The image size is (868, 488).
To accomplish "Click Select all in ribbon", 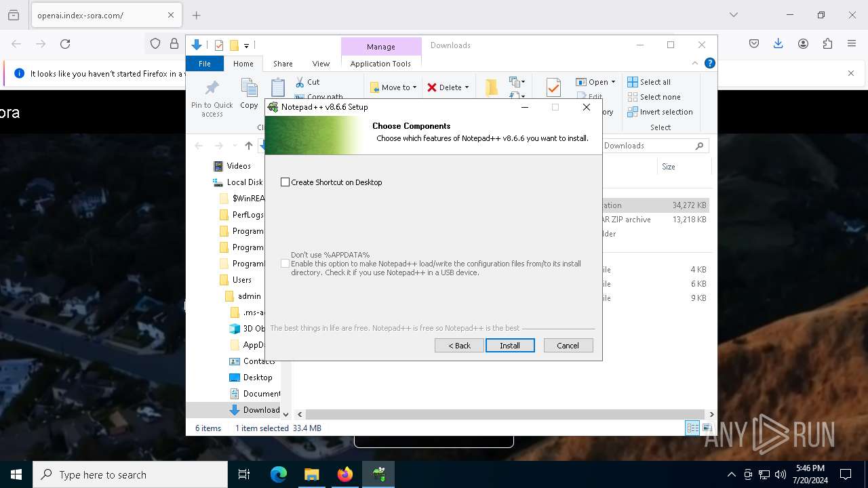I will point(649,82).
